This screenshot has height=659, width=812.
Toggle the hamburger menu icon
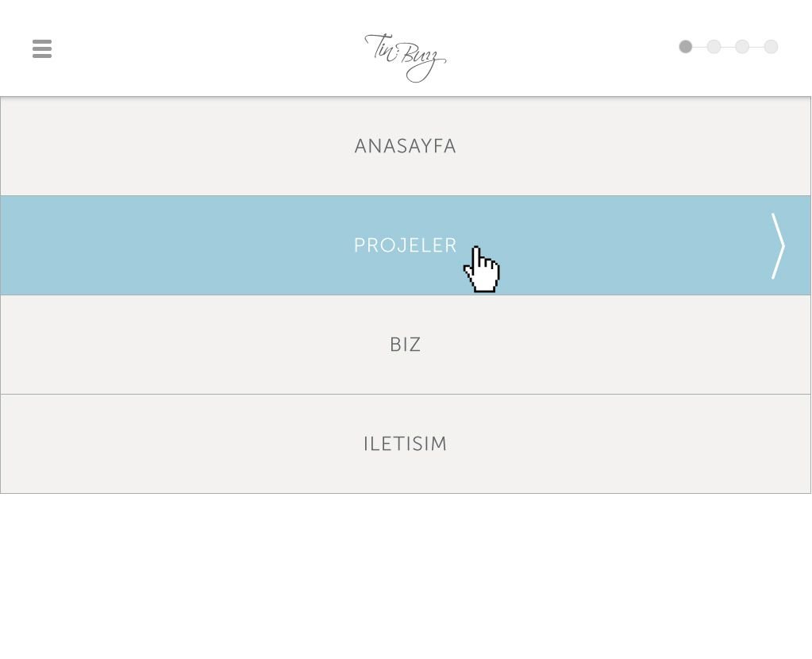[42, 48]
